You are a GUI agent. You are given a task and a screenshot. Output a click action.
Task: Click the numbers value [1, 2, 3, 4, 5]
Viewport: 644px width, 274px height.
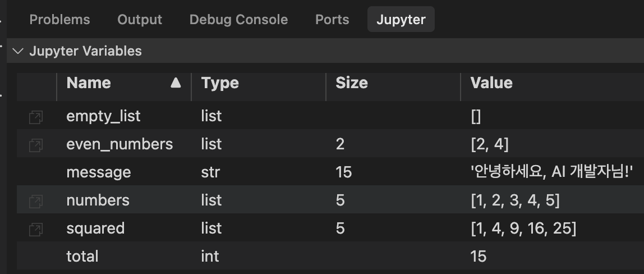pos(515,200)
